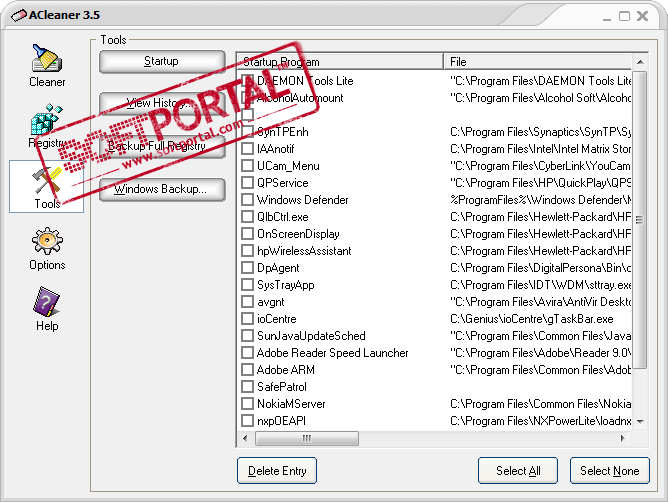668x502 pixels.
Task: Click the vertical scrollbar thumb
Action: (x=640, y=219)
